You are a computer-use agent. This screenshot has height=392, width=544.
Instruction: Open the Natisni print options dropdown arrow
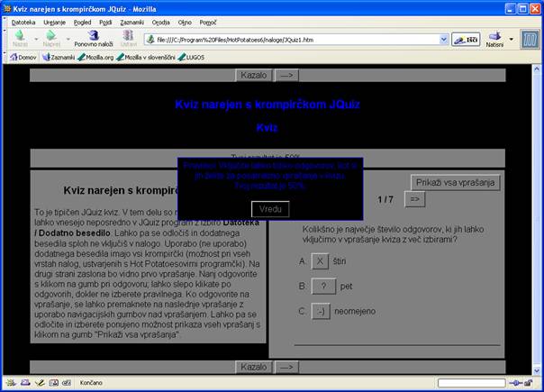tap(511, 40)
